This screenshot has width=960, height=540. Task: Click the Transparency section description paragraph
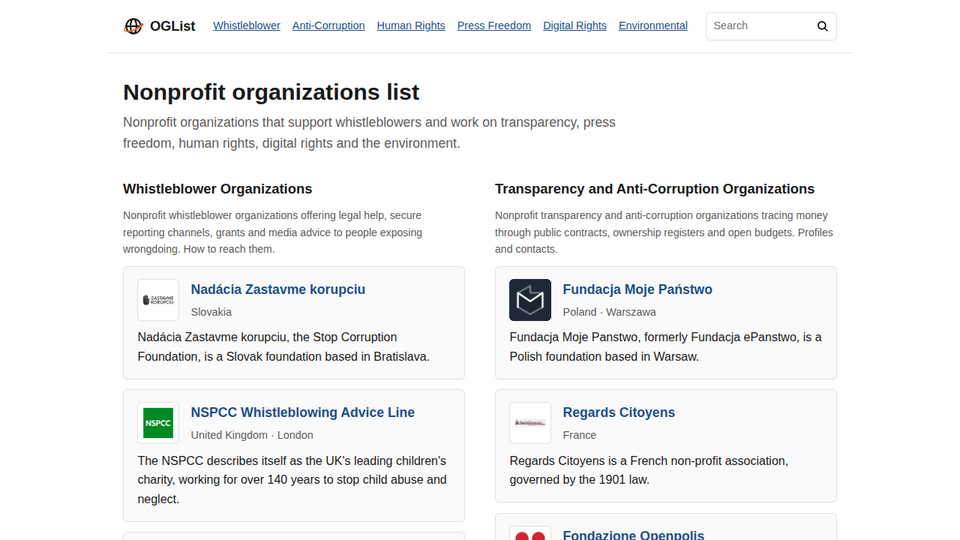coord(664,233)
